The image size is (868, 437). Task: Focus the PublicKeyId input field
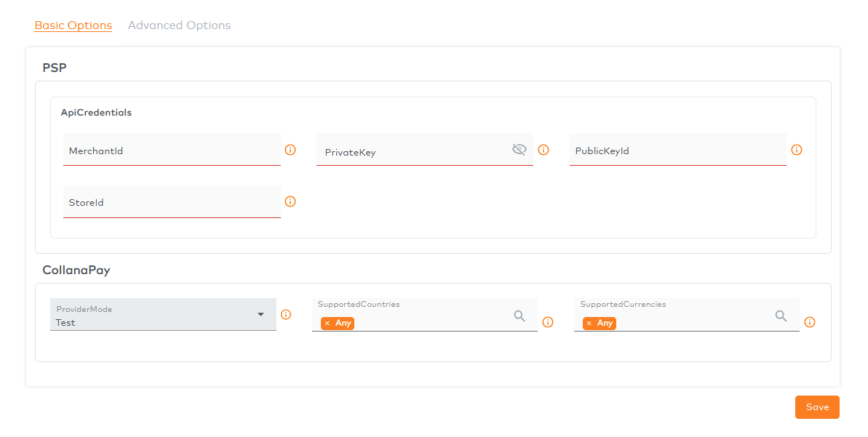677,149
